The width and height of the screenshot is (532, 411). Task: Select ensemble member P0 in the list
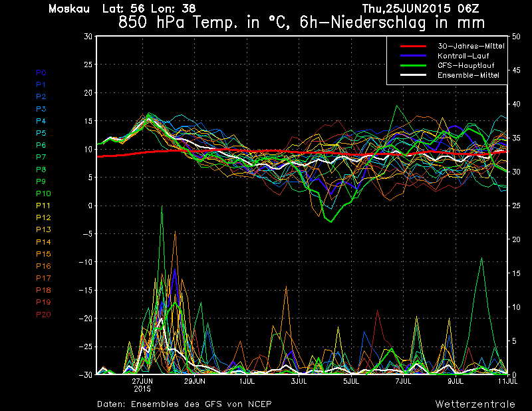pyautogui.click(x=41, y=72)
